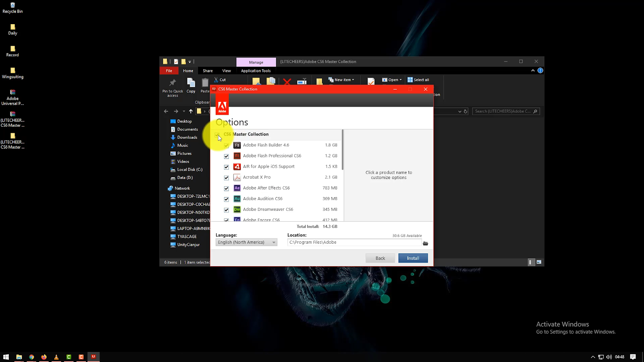The height and width of the screenshot is (362, 644).
Task: Select Adobe Audition CS6 product name
Action: click(x=263, y=199)
